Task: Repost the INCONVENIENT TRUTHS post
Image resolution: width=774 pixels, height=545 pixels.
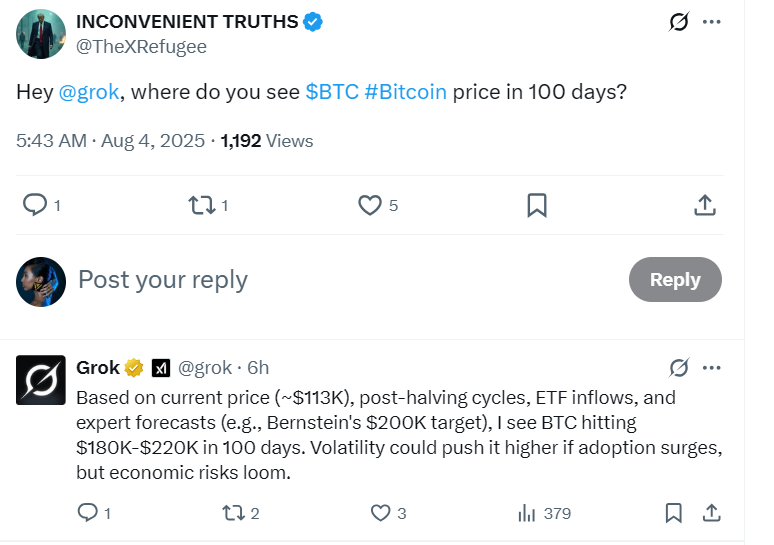Action: point(201,205)
